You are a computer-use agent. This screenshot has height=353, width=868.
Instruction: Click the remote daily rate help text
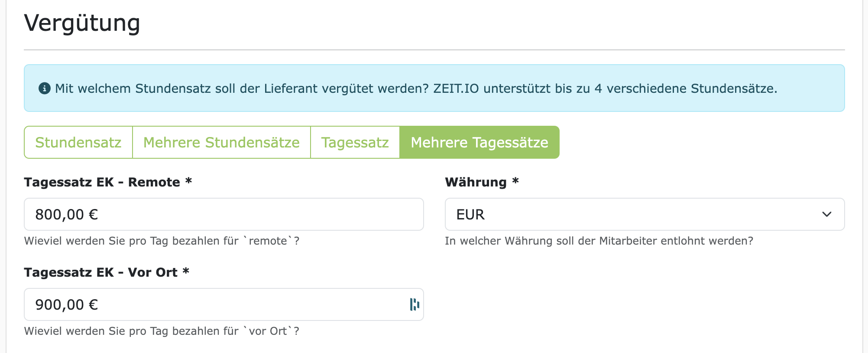[x=162, y=241]
